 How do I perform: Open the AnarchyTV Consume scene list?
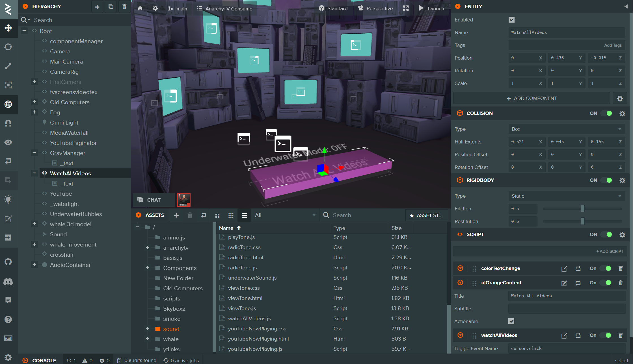click(x=225, y=8)
